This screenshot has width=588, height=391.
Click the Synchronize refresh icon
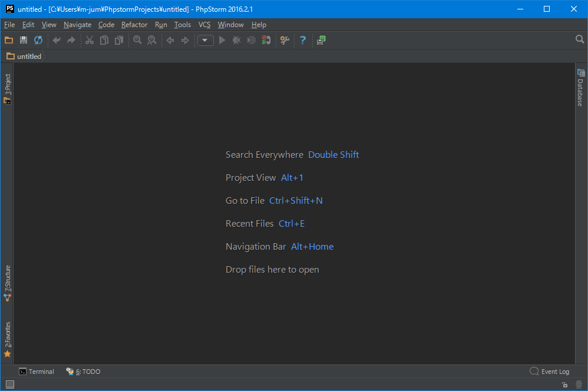click(38, 40)
